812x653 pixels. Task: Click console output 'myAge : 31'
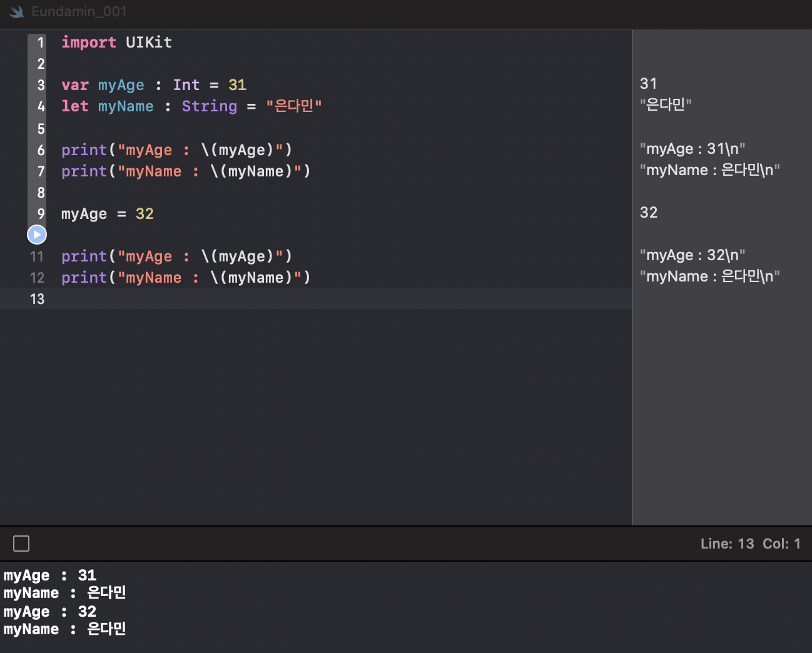[x=50, y=575]
